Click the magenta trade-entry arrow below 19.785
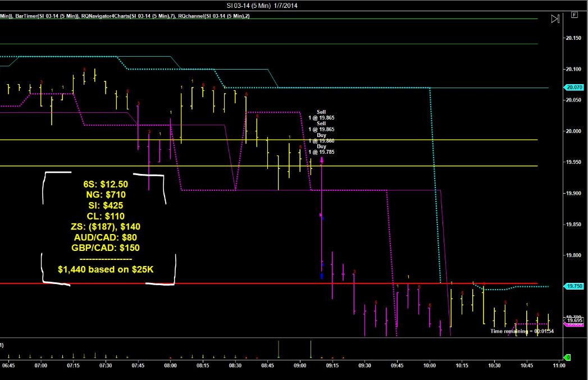588x380 pixels. pos(322,161)
